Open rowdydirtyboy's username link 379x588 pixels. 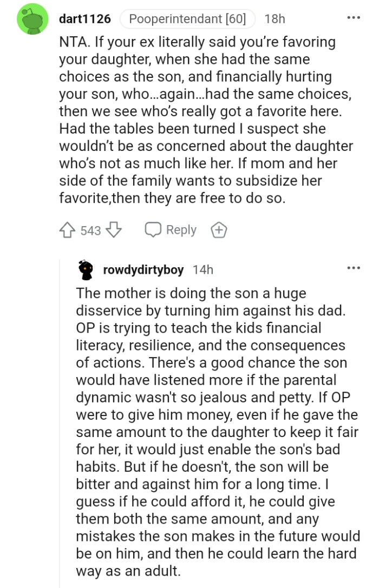(143, 269)
